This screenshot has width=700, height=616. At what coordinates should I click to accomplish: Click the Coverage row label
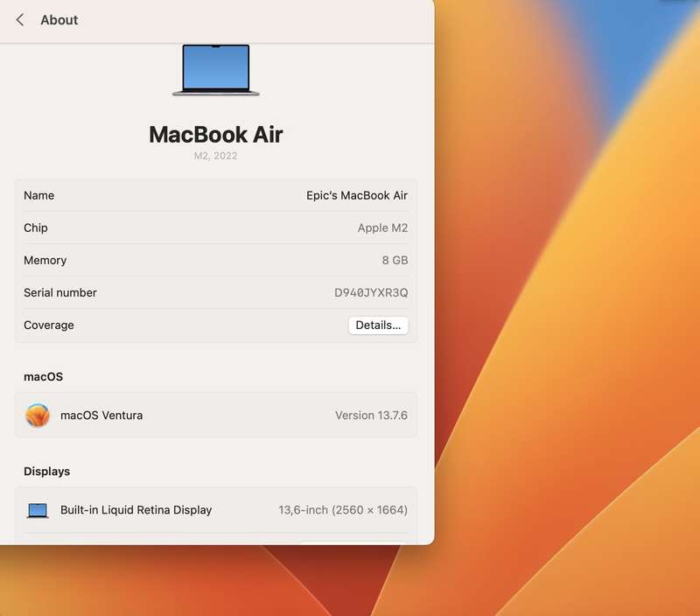(49, 325)
